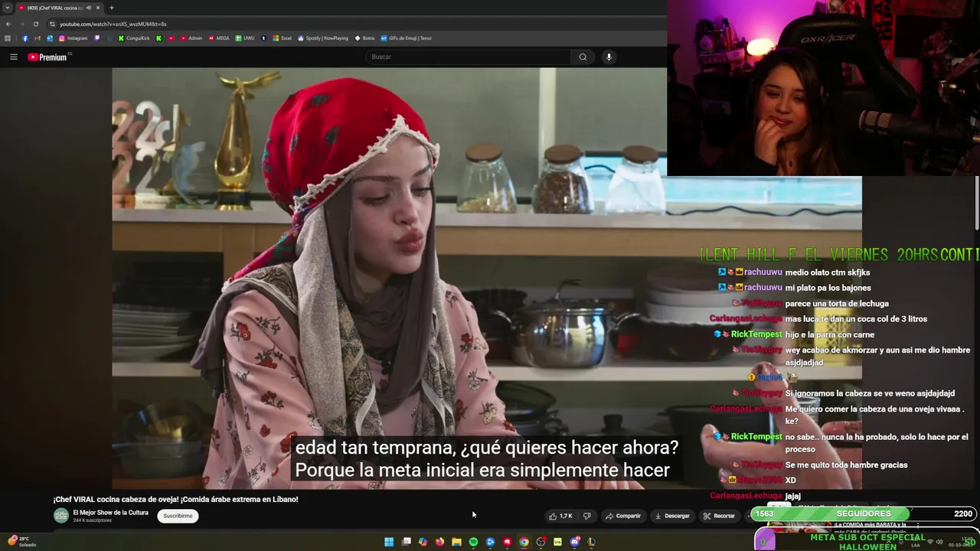This screenshot has height=551, width=980.
Task: Expand the tab search dropdown
Action: [x=8, y=8]
